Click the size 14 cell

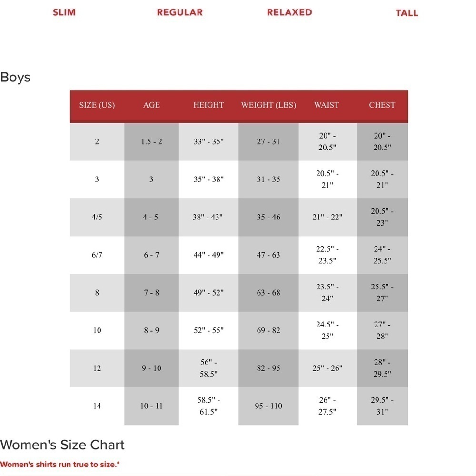coord(97,406)
